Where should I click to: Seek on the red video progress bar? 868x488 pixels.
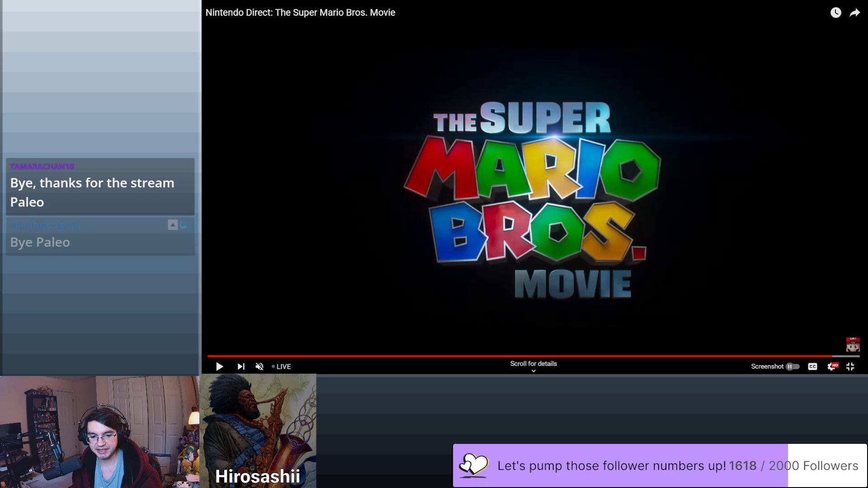point(520,356)
